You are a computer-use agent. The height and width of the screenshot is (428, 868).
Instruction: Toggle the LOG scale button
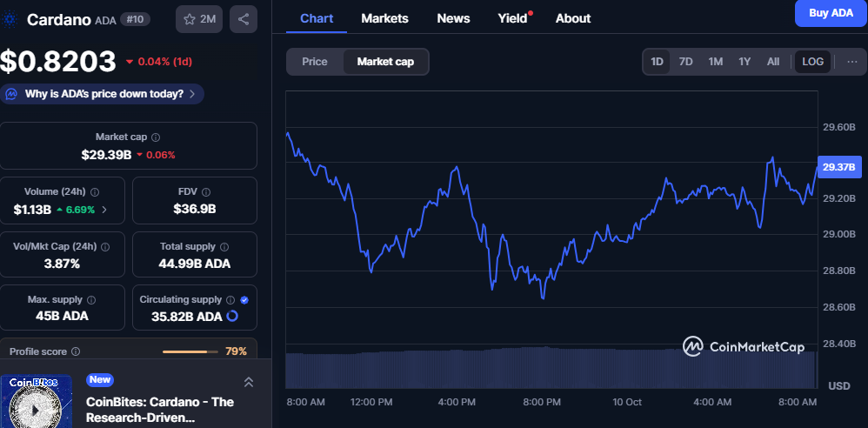[x=812, y=62]
